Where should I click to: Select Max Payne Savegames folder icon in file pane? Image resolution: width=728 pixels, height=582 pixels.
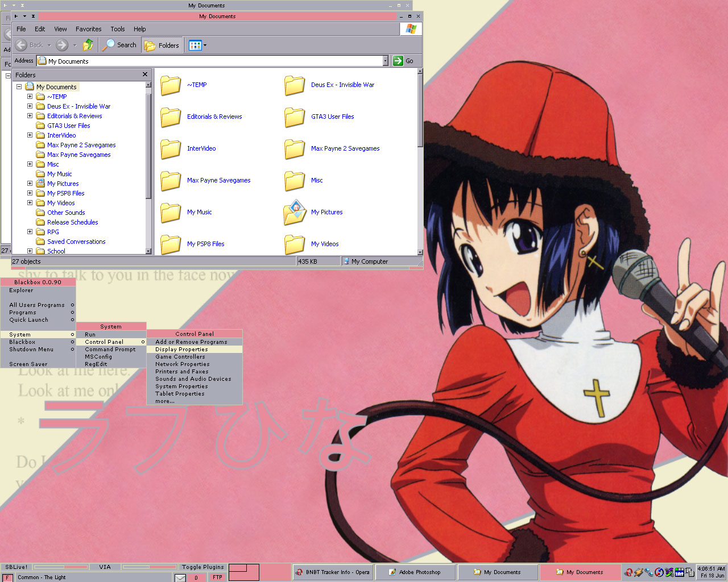[171, 181]
